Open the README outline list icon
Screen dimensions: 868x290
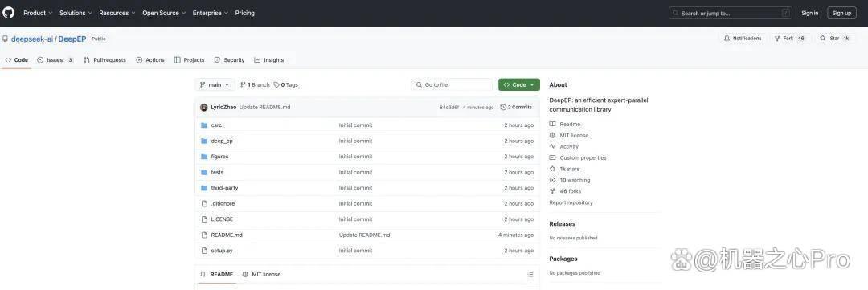click(530, 275)
